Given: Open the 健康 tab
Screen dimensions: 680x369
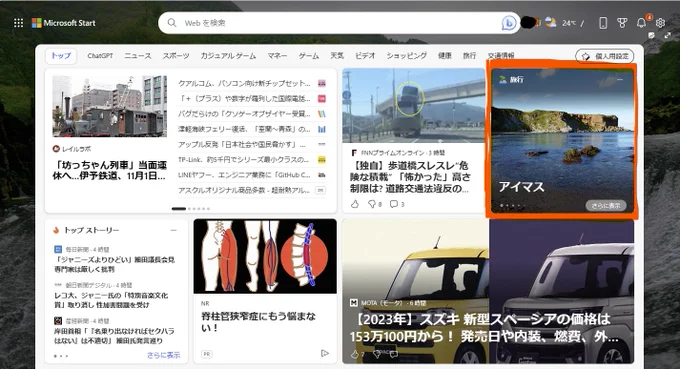Looking at the screenshot, I should pos(445,56).
